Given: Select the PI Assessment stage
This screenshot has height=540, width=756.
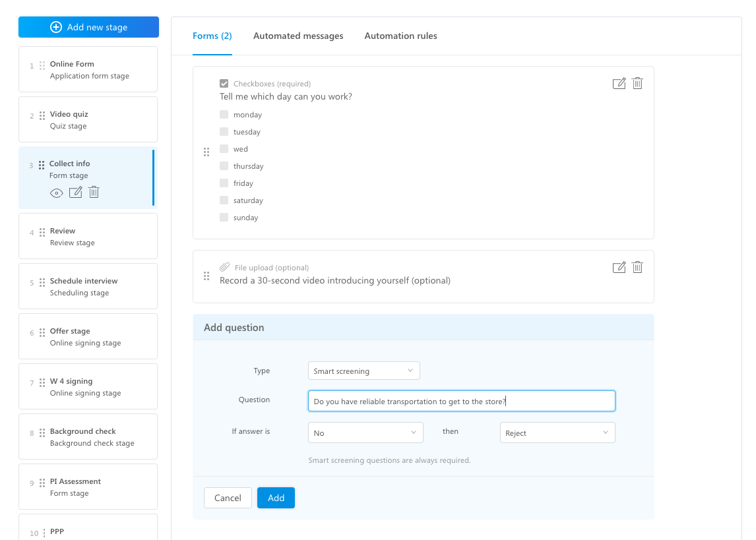Looking at the screenshot, I should (x=88, y=487).
